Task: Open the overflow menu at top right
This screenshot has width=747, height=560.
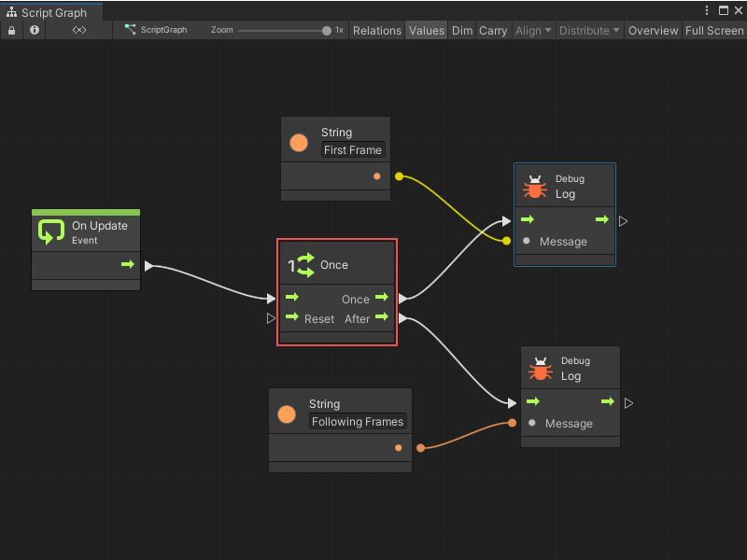Action: coord(708,8)
